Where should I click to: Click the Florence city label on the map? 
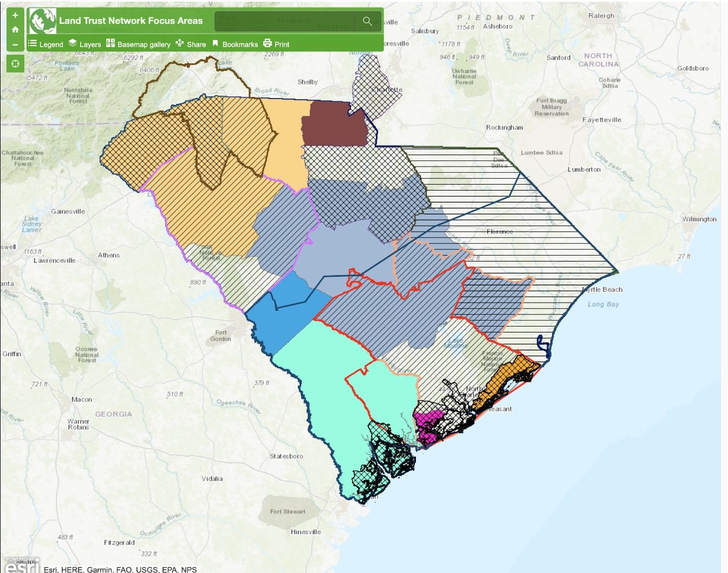pos(499,232)
